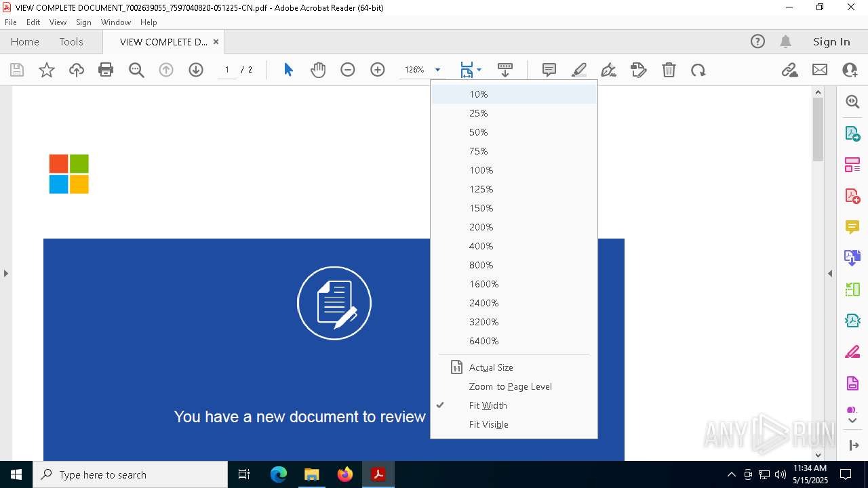The height and width of the screenshot is (488, 868).
Task: Select the arrow selection tool
Action: click(288, 70)
